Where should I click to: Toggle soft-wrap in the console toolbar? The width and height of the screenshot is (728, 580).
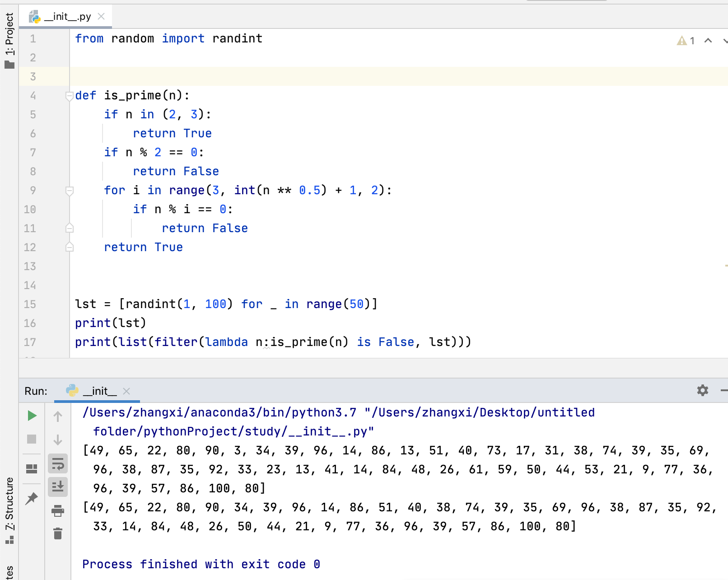point(57,463)
